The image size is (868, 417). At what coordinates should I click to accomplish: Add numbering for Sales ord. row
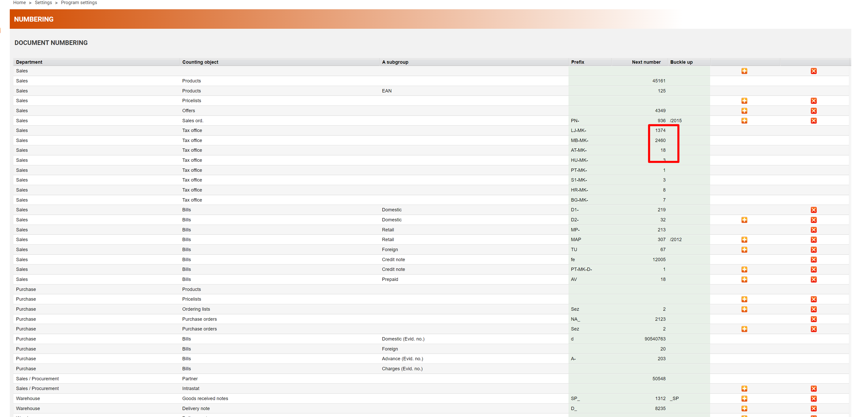tap(744, 120)
